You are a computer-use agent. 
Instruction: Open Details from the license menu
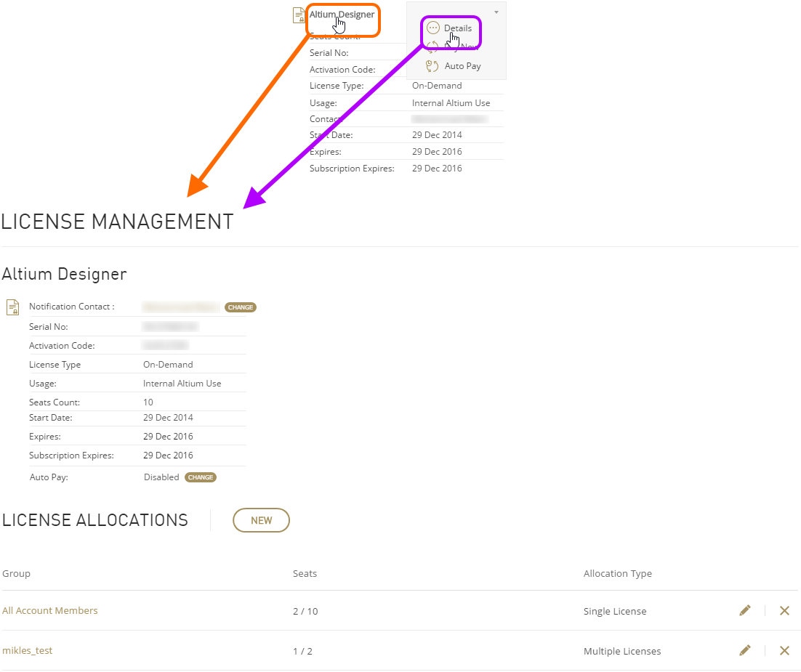457,28
